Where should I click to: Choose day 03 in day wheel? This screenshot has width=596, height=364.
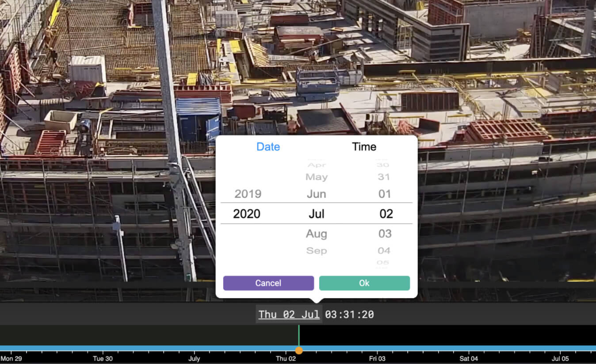[x=385, y=234]
